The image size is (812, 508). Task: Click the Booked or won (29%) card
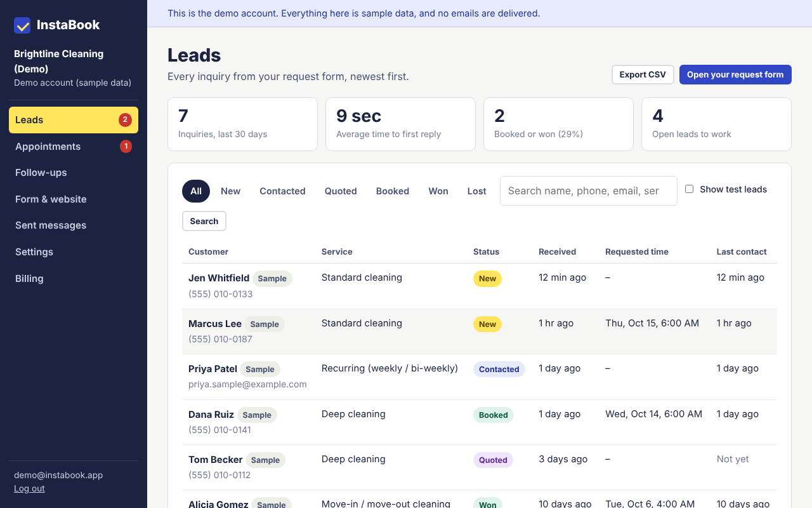point(558,124)
